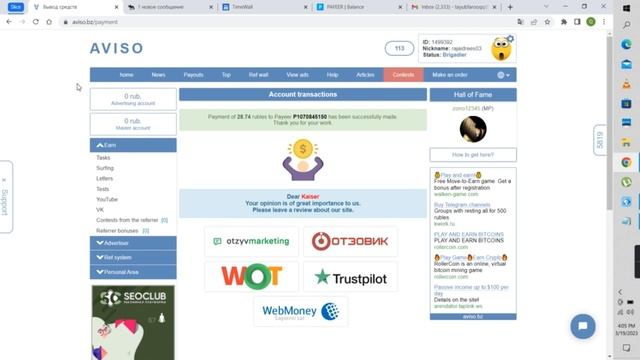Open Windows Start button

tap(627, 8)
